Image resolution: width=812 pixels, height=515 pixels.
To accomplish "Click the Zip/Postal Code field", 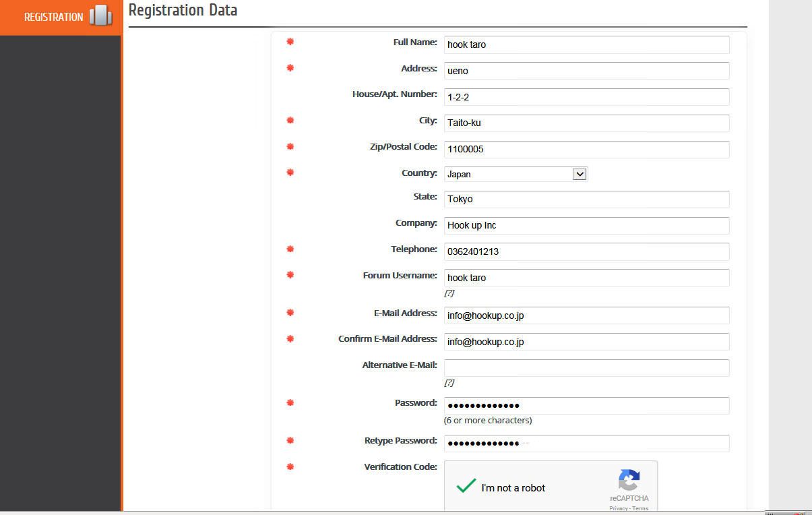I will 586,150.
